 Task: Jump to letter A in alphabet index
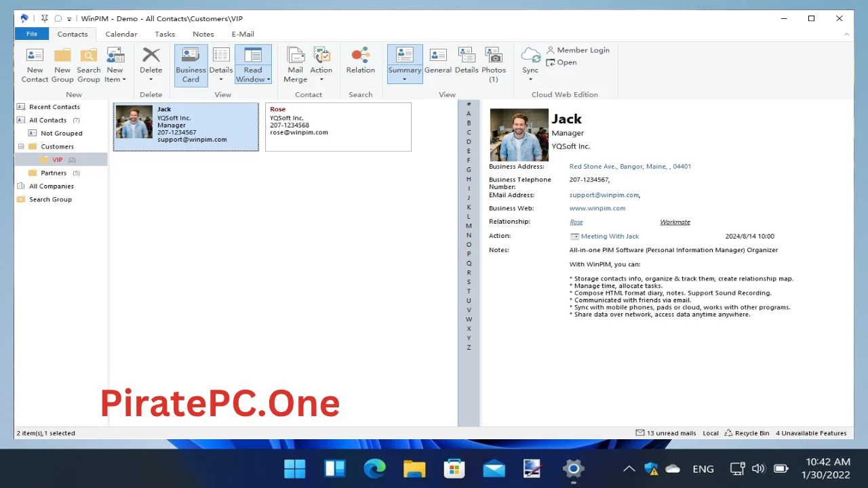[x=469, y=114]
